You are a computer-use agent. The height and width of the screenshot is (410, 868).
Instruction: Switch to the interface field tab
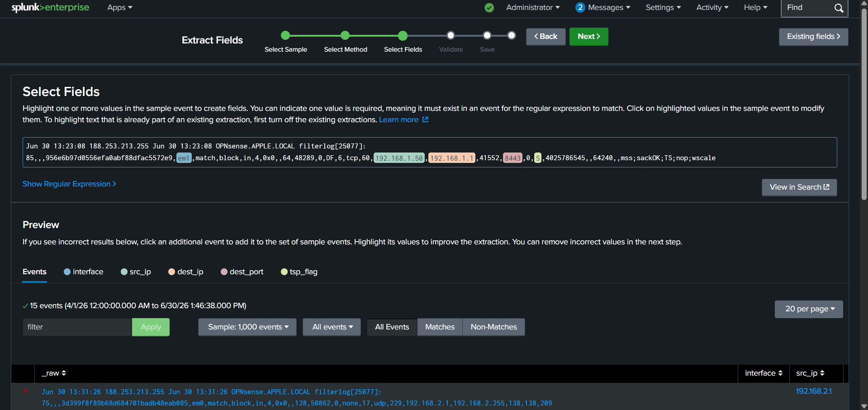click(84, 272)
